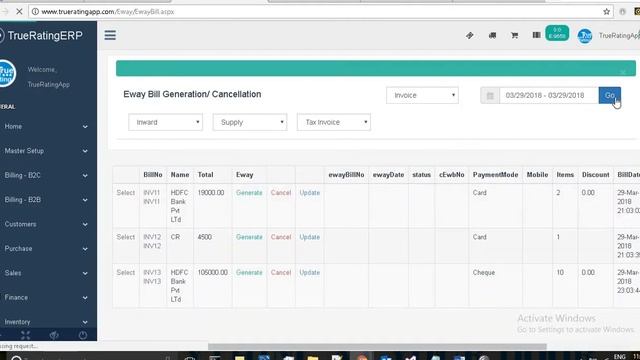The height and width of the screenshot is (360, 640).
Task: Click the Total value 19000.00
Action: tap(211, 193)
